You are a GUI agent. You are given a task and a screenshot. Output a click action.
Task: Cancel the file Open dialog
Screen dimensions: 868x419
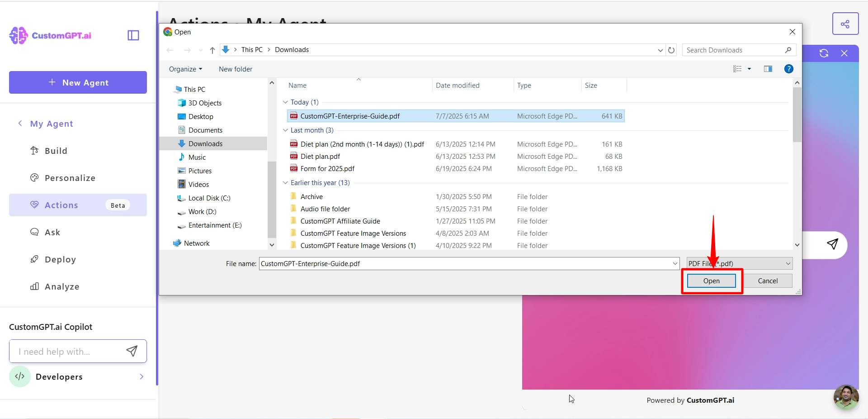[768, 281]
